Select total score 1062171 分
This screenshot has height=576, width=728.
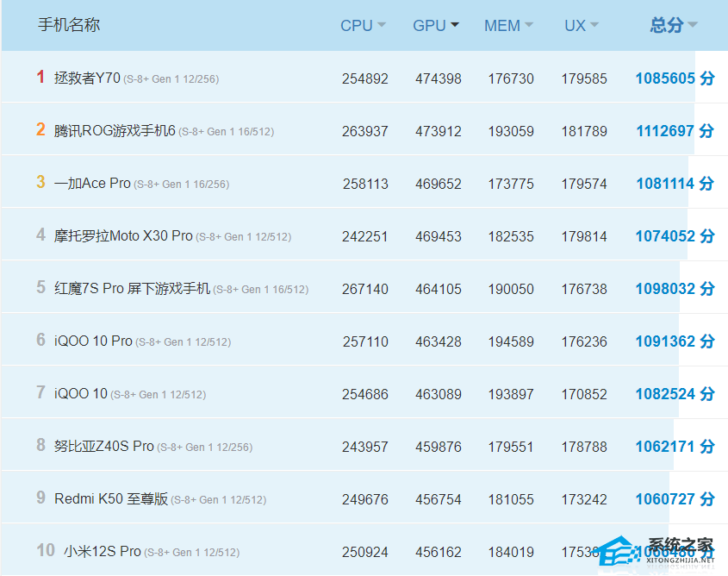(x=675, y=446)
